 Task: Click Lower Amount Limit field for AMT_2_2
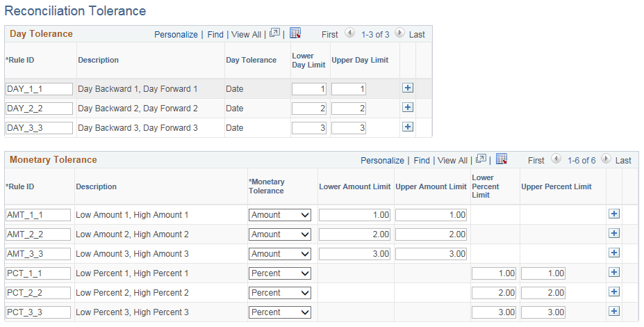pyautogui.click(x=354, y=234)
